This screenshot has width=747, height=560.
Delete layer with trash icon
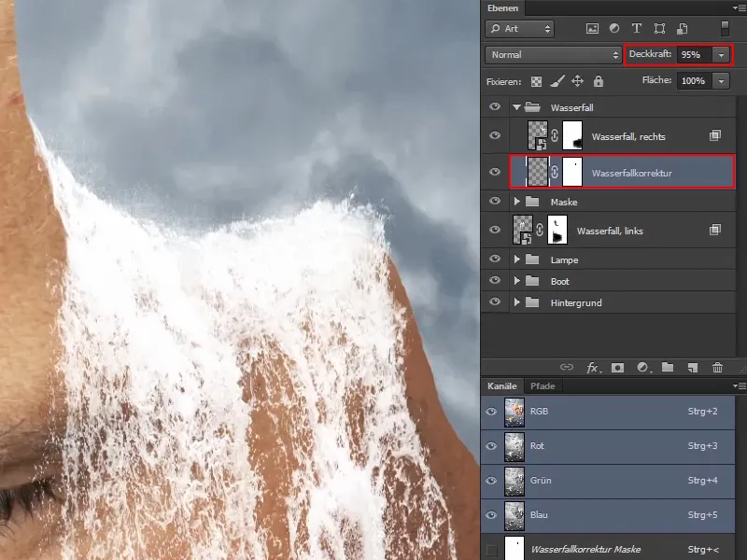tap(717, 367)
